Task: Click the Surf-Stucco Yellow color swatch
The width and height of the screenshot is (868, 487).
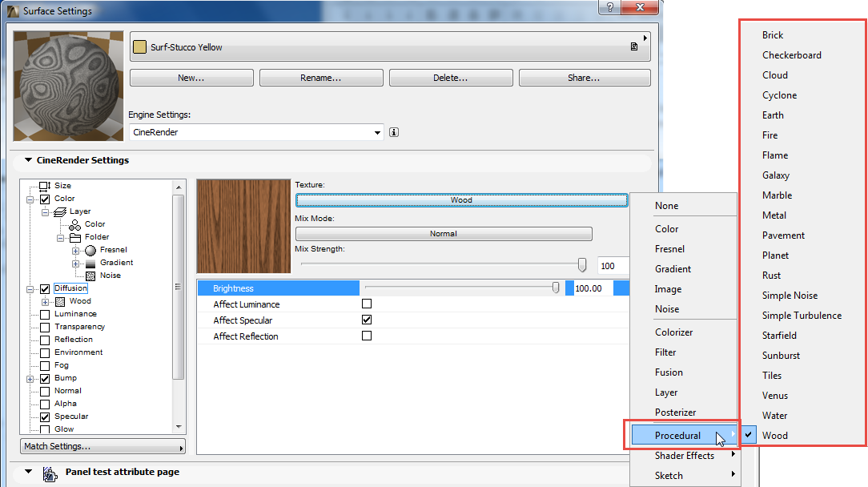Action: click(140, 47)
